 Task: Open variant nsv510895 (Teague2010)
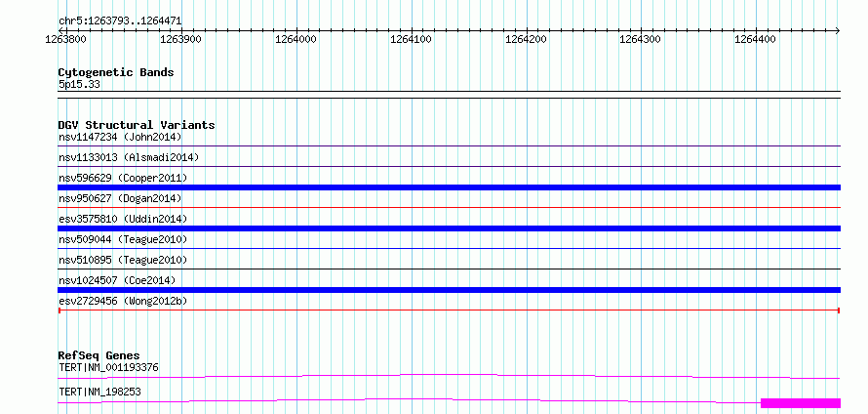[123, 260]
